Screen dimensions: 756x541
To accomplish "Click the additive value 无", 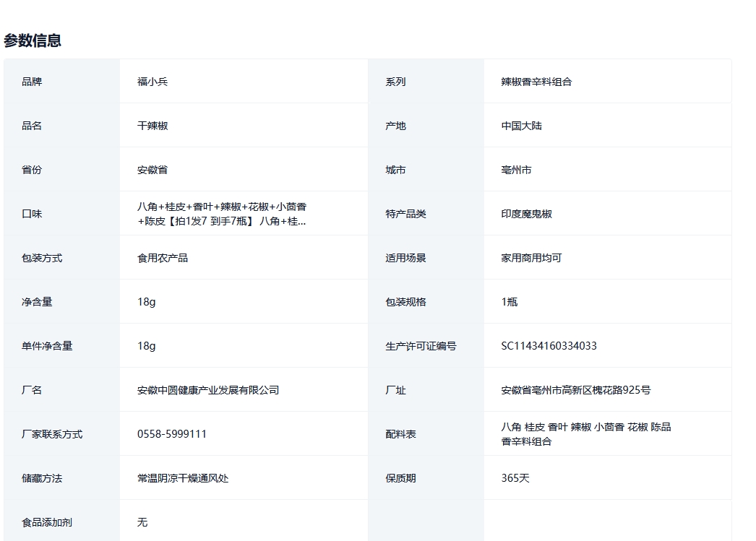I will click(142, 522).
